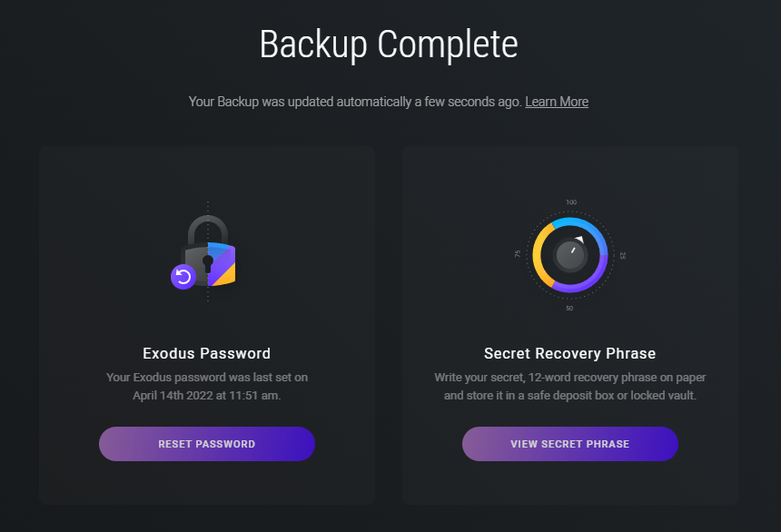Click the 75 mark beside the dial

(x=518, y=254)
